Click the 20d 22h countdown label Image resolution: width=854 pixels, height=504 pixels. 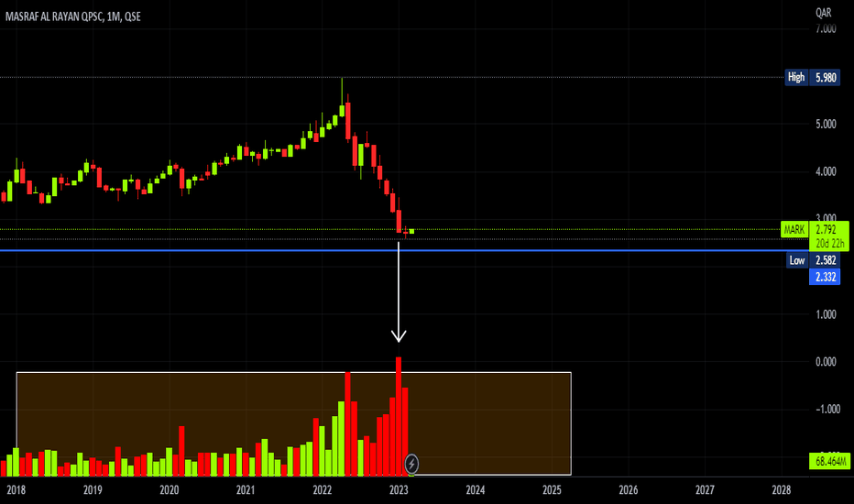[x=830, y=244]
